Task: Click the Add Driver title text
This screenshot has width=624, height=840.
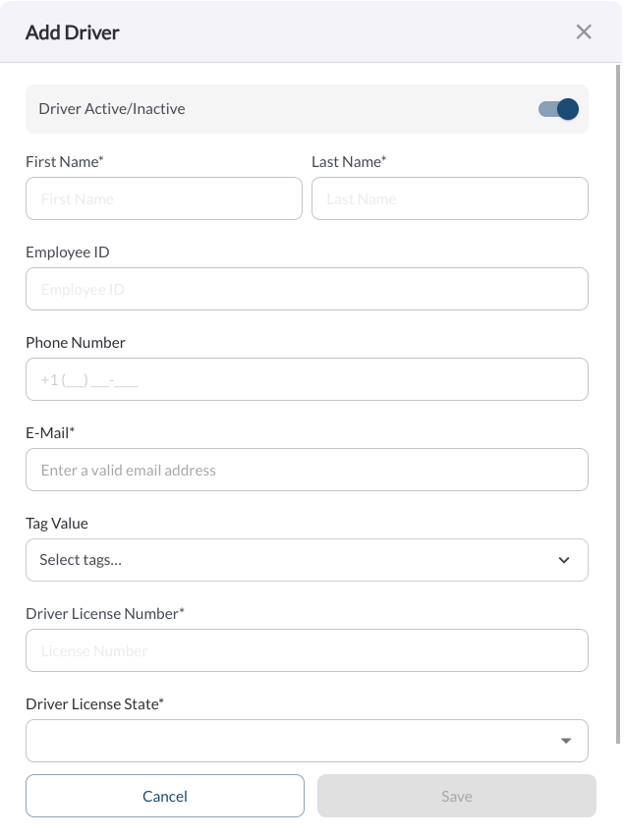Action: coord(73,32)
